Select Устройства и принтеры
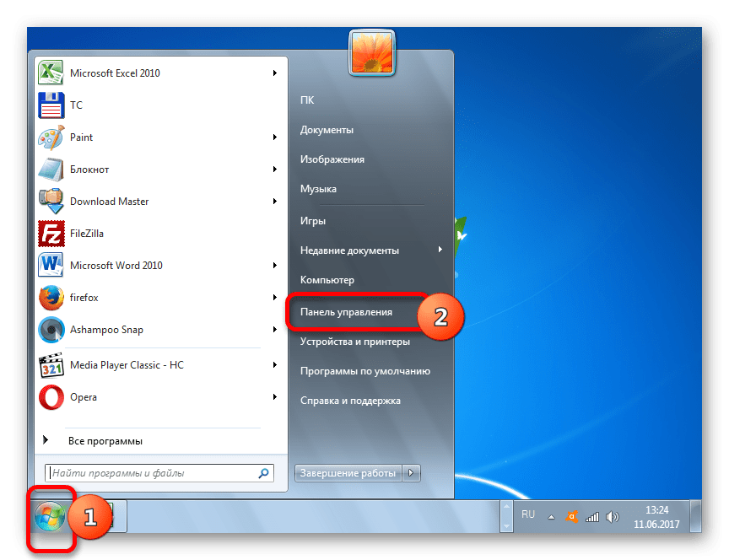The image size is (729, 560). pyautogui.click(x=354, y=342)
